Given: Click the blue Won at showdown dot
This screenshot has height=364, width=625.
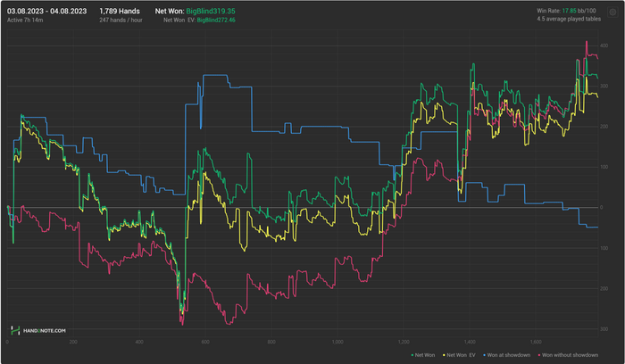Looking at the screenshot, I should point(484,355).
